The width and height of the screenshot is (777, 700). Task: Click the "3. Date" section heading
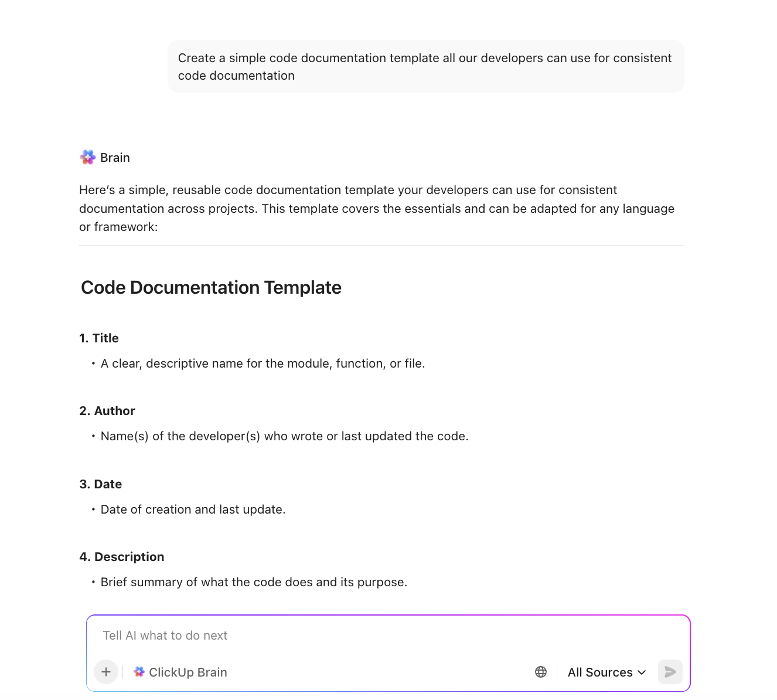point(101,484)
